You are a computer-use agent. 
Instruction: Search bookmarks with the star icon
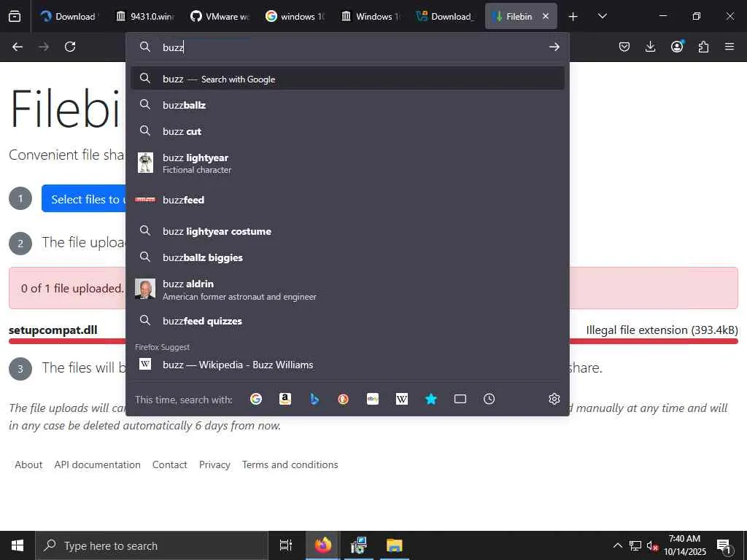tap(430, 399)
